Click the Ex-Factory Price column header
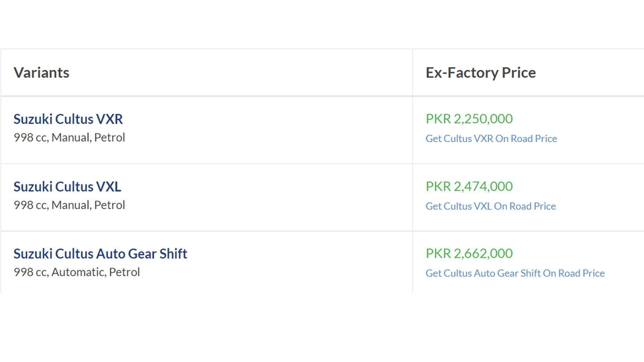Image resolution: width=644 pixels, height=362 pixels. click(481, 73)
